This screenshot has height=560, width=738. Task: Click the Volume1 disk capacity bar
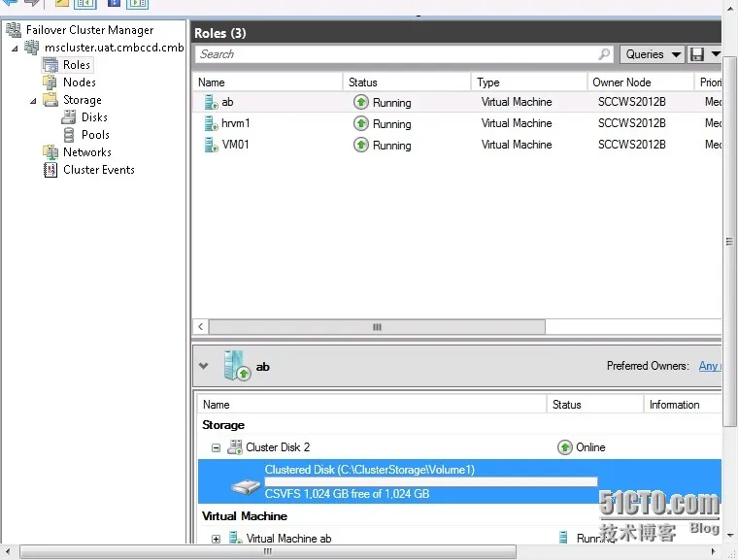click(x=431, y=481)
